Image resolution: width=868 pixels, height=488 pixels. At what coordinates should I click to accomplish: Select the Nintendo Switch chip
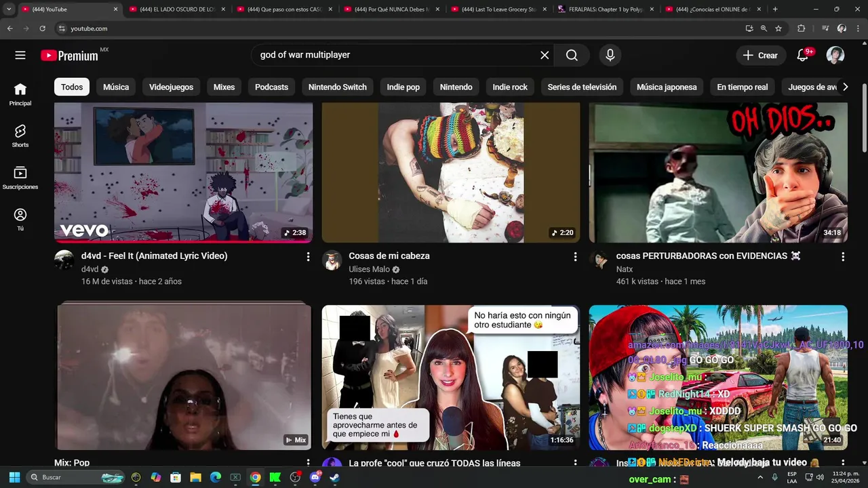338,87
